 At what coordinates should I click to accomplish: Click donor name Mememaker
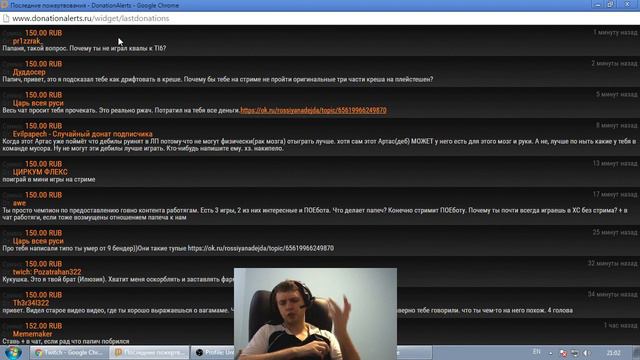(32, 334)
